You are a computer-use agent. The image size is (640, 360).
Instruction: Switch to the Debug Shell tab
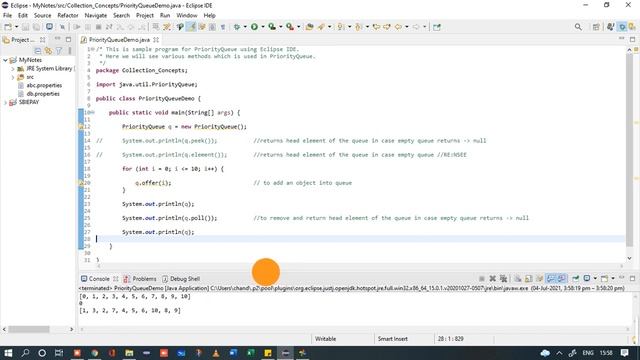(x=184, y=279)
